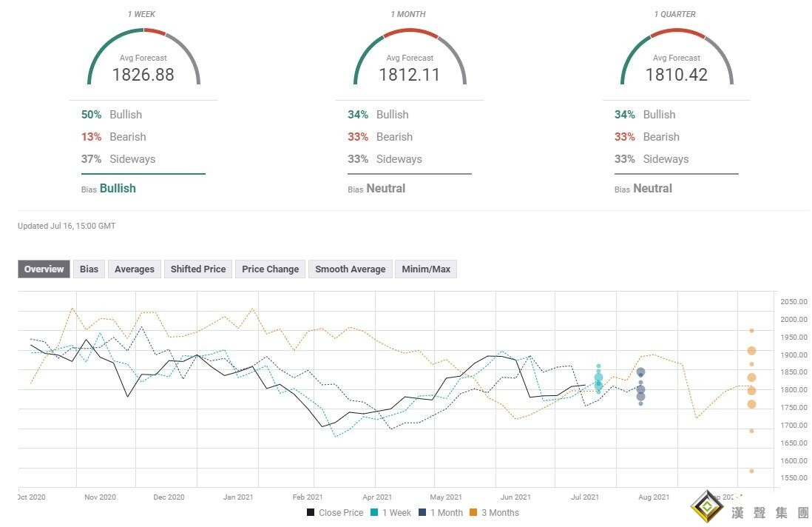Image resolution: width=812 pixels, height=527 pixels.
Task: Click the top large navy 1 Month dot
Action: [640, 372]
